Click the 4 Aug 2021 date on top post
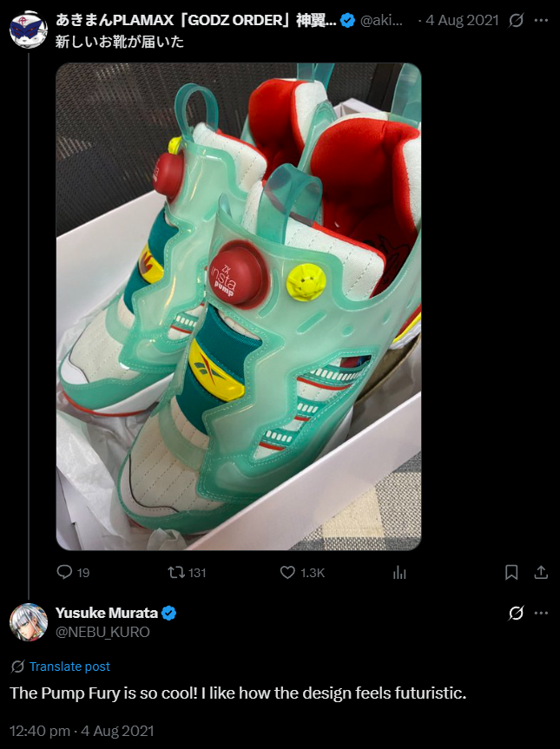The image size is (560, 749). [x=462, y=21]
